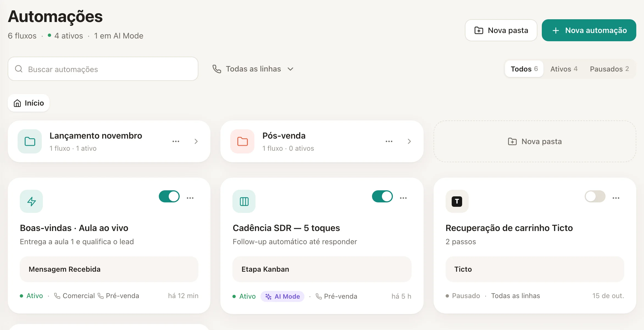Click the home icon in Início breadcrumb
Screen dimensions: 644x330
pyautogui.click(x=17, y=103)
